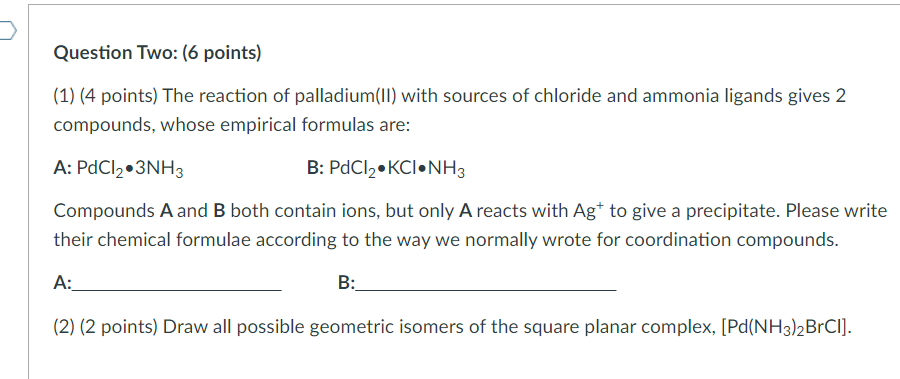Click the 'B:' label beside the second blank
900x379 pixels.
347,283
